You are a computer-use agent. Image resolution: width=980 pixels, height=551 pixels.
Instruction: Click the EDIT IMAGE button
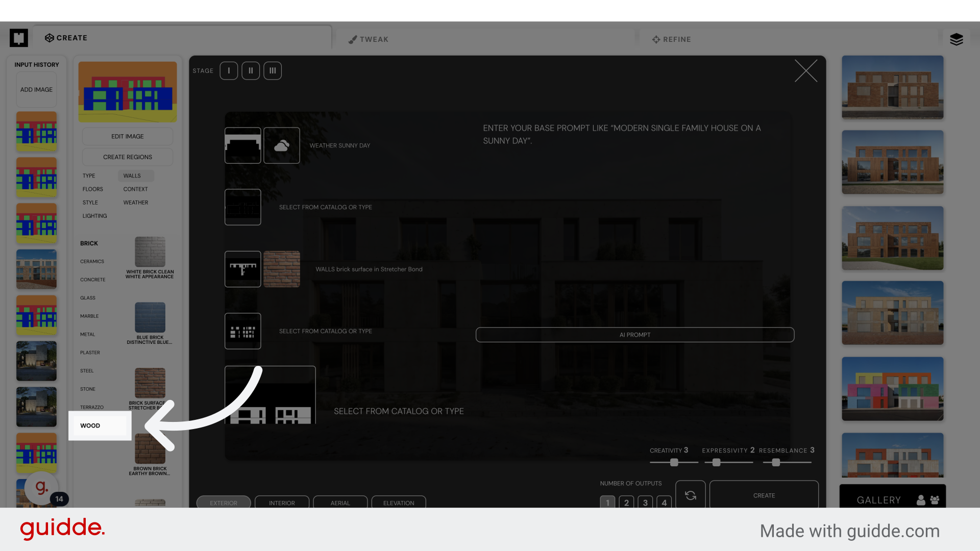(x=128, y=136)
